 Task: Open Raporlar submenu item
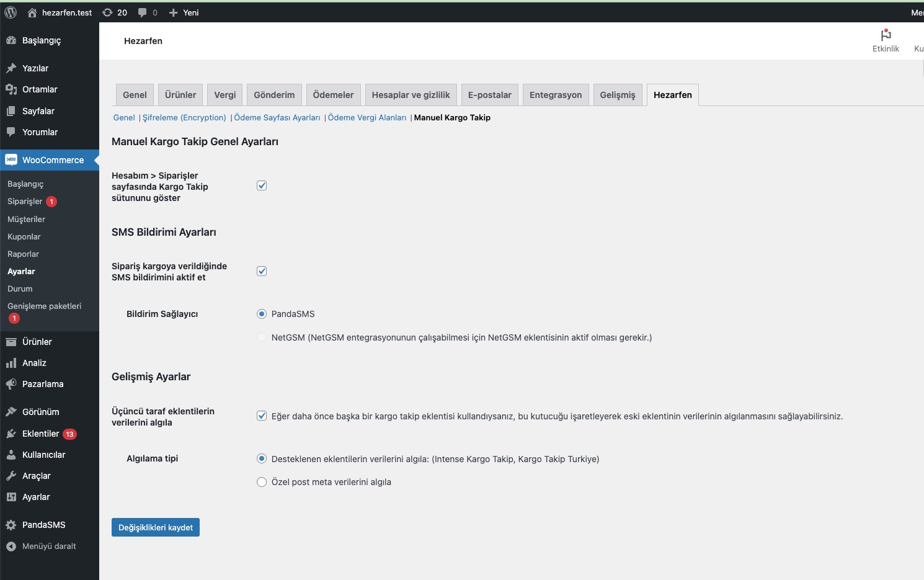(x=23, y=254)
